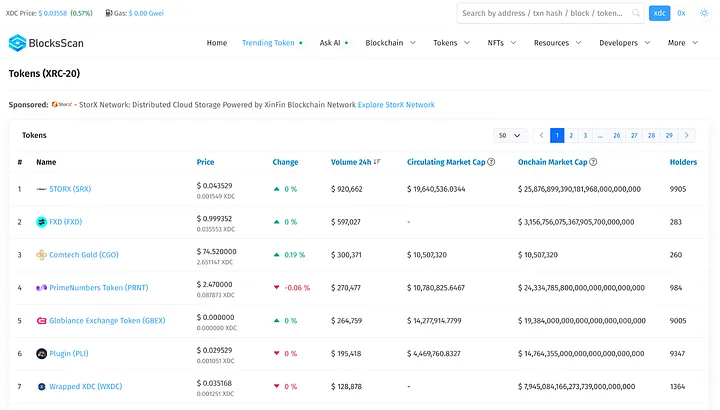Click the STORX token icon
The width and height of the screenshot is (720, 410).
(x=41, y=188)
